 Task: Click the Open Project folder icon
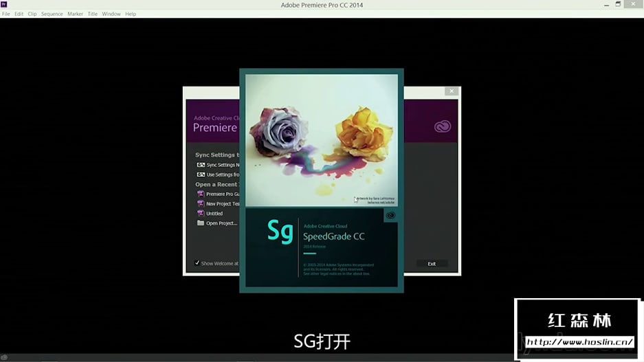click(x=201, y=223)
